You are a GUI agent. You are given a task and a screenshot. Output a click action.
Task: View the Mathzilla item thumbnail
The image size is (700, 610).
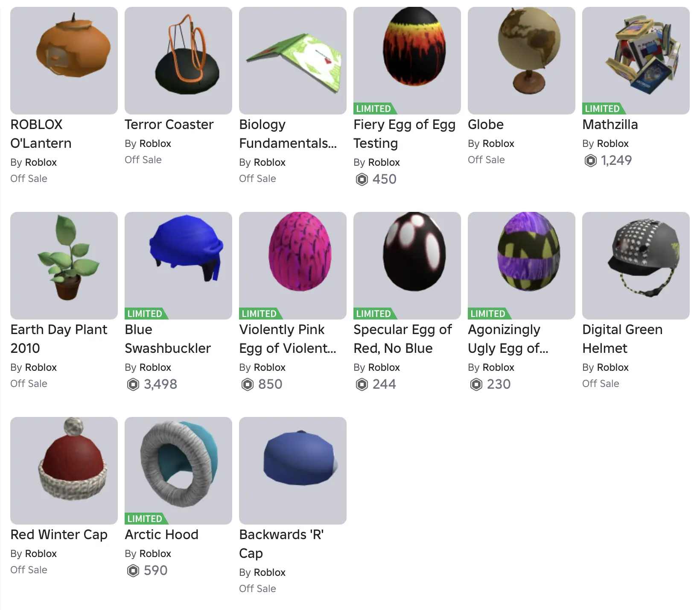[x=636, y=61]
